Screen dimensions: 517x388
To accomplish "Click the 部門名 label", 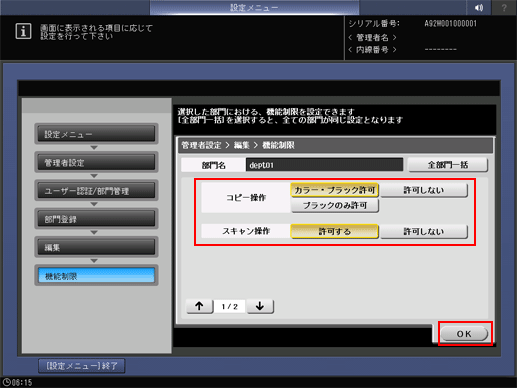I will click(214, 165).
